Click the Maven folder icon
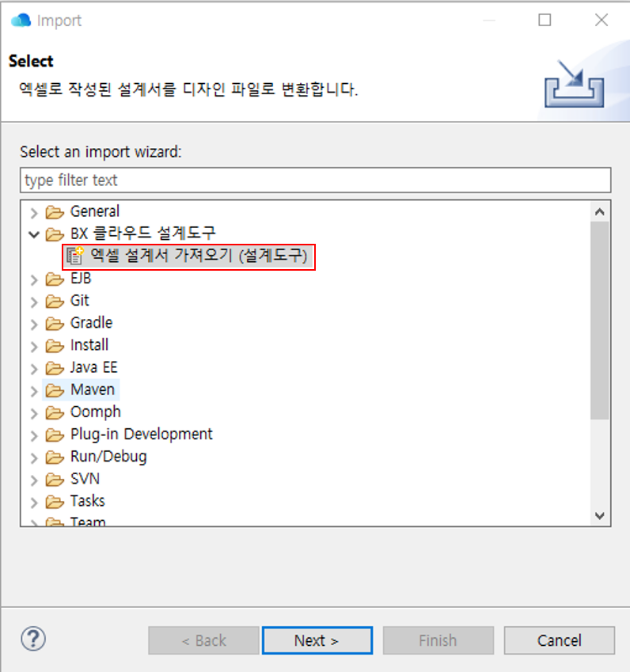The height and width of the screenshot is (672, 630). pos(55,390)
